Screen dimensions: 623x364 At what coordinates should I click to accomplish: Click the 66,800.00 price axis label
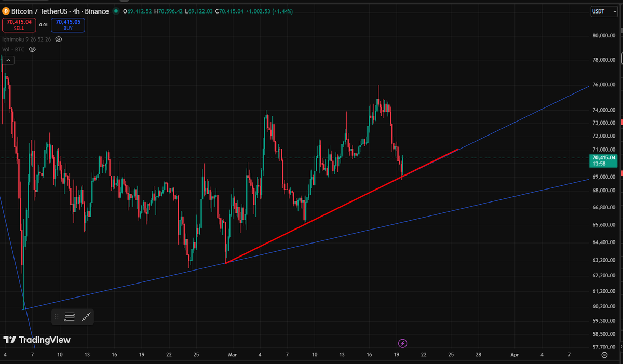click(x=603, y=208)
